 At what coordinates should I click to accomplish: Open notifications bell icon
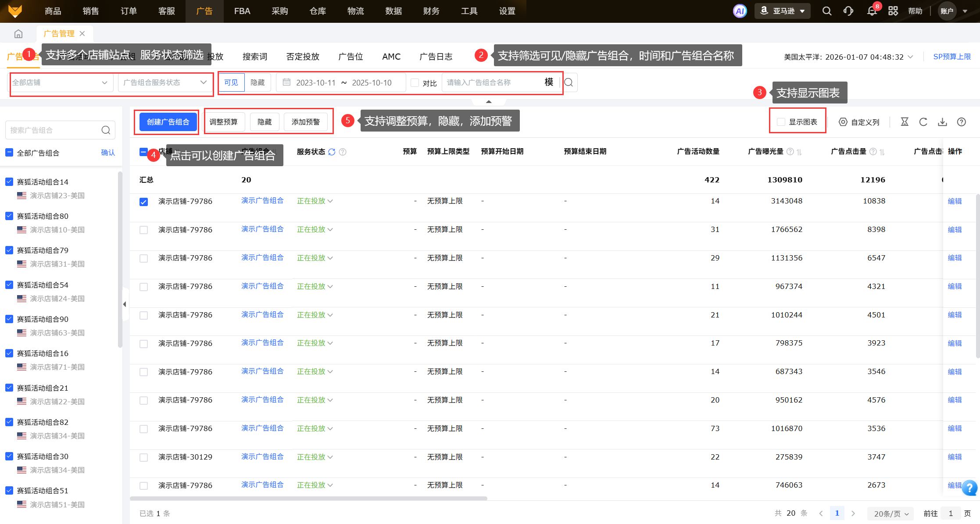tap(872, 11)
